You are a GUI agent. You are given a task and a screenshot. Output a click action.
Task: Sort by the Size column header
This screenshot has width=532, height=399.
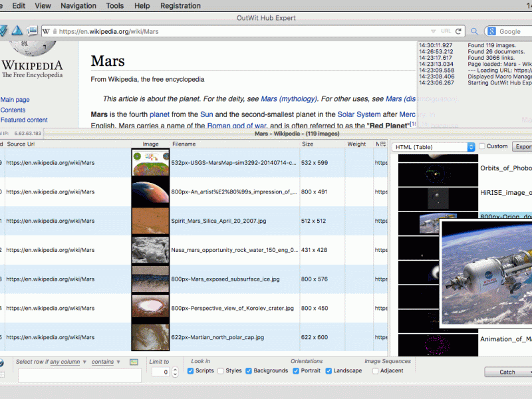pyautogui.click(x=322, y=144)
